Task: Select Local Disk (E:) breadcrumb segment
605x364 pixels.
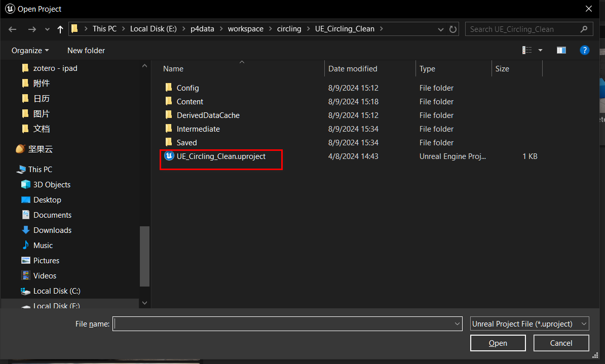Action: 153,29
